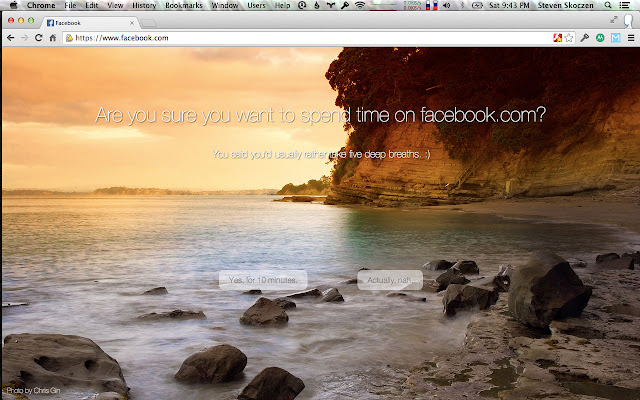Viewport: 640px width, 400px height.
Task: Click the blue-red memory bars icon
Action: click(431, 5)
